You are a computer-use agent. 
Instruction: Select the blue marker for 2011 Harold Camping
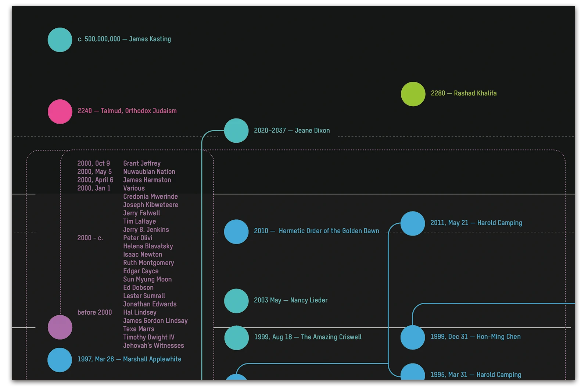click(x=413, y=223)
